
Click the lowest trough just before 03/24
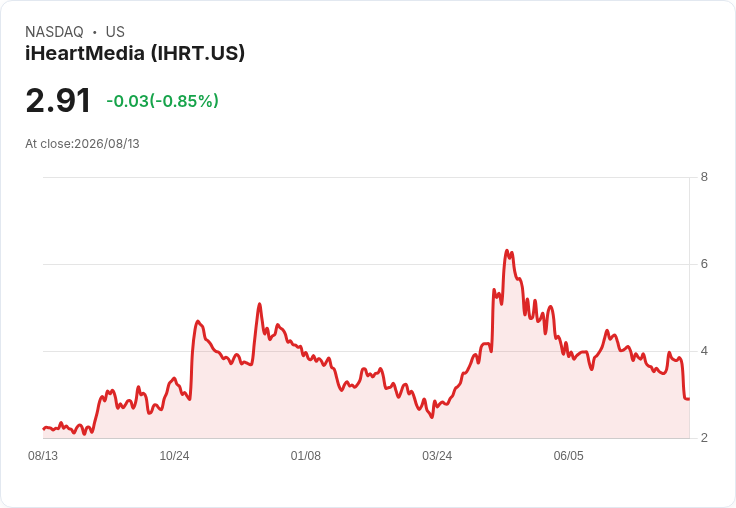click(432, 417)
